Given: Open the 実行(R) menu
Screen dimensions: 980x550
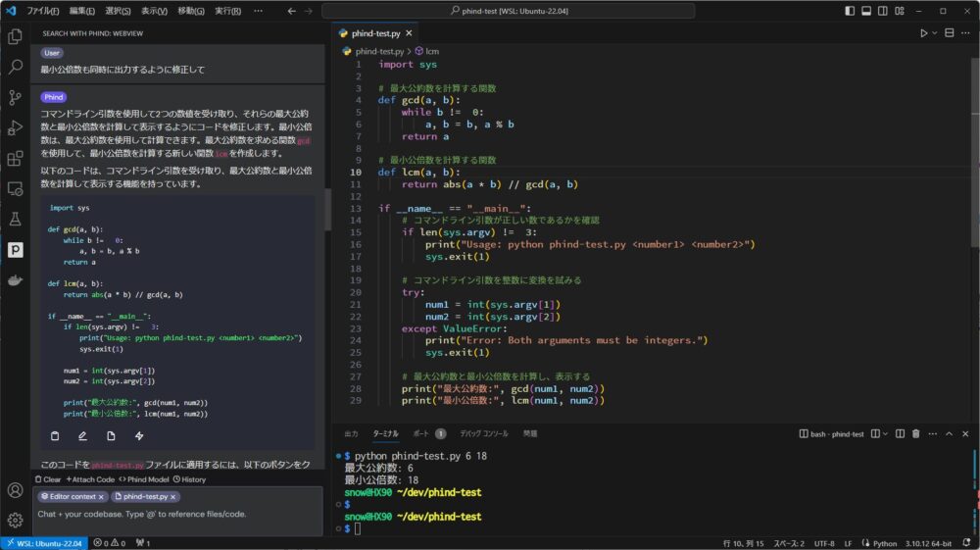Looking at the screenshot, I should pos(227,11).
